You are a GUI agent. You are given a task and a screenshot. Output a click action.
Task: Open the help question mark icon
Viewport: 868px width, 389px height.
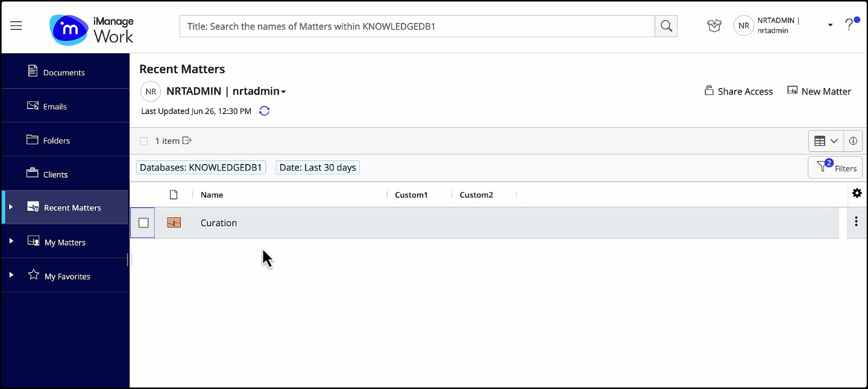coord(849,25)
